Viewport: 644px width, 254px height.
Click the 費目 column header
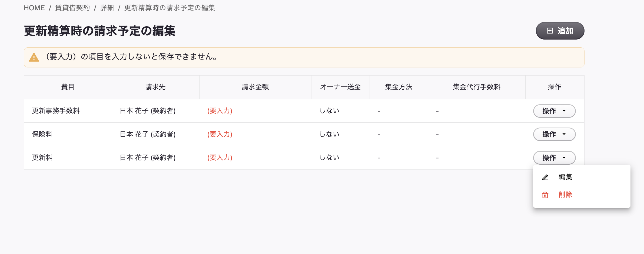tap(68, 87)
